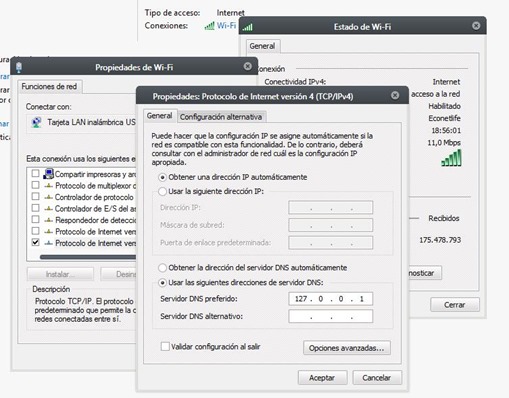Click the 'Servidor DNS preferido' field
The image size is (509, 398).
click(x=330, y=299)
